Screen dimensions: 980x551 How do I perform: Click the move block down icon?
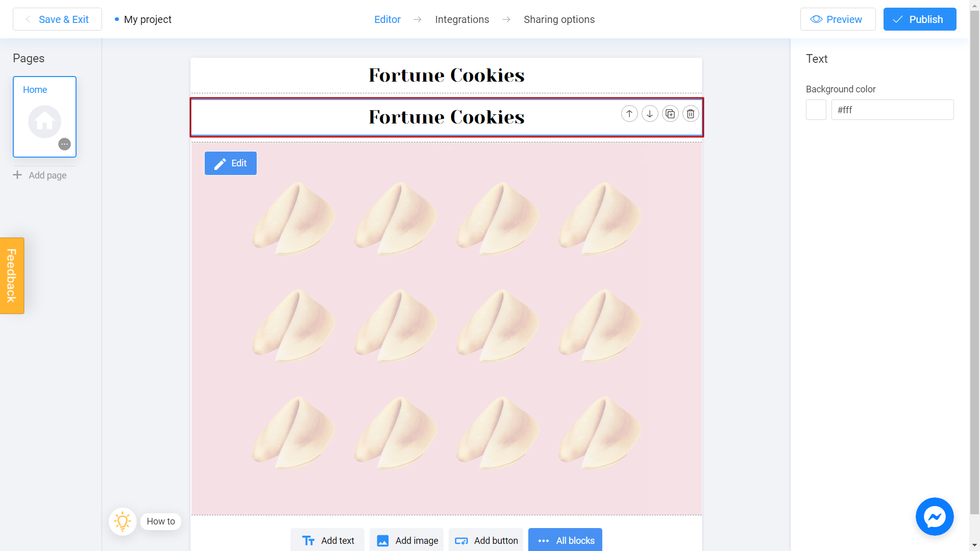pyautogui.click(x=649, y=113)
